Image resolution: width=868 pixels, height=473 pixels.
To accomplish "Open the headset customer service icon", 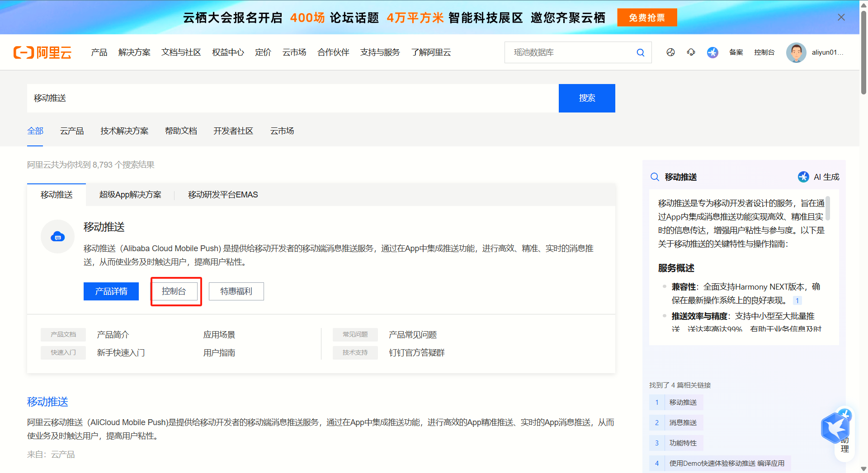I will pyautogui.click(x=691, y=52).
